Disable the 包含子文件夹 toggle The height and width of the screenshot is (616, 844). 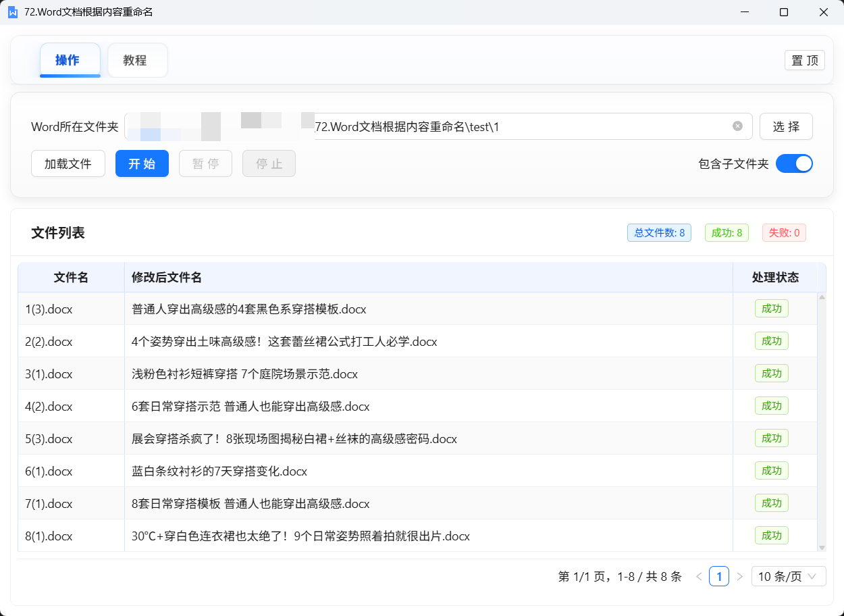point(795,163)
